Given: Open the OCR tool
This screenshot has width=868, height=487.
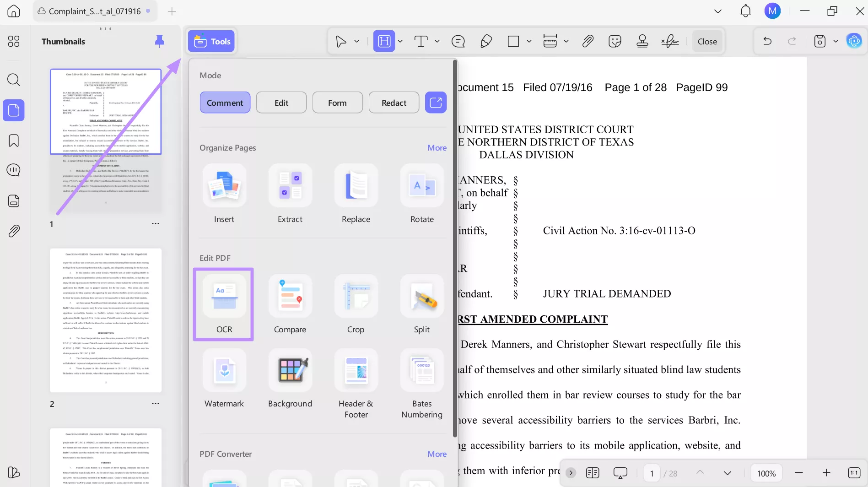Looking at the screenshot, I should pyautogui.click(x=223, y=304).
